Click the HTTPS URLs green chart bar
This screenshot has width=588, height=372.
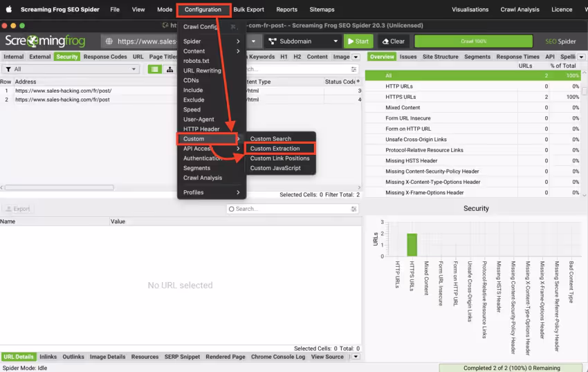pyautogui.click(x=412, y=245)
